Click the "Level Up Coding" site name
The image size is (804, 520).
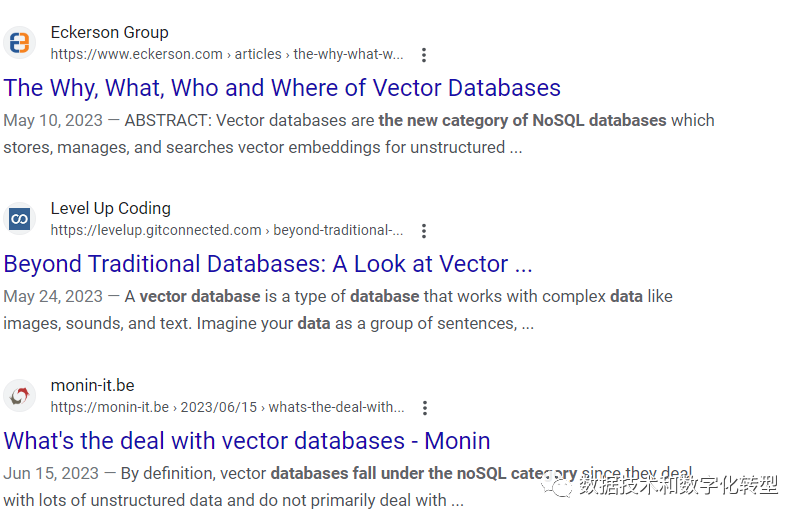pyautogui.click(x=111, y=209)
